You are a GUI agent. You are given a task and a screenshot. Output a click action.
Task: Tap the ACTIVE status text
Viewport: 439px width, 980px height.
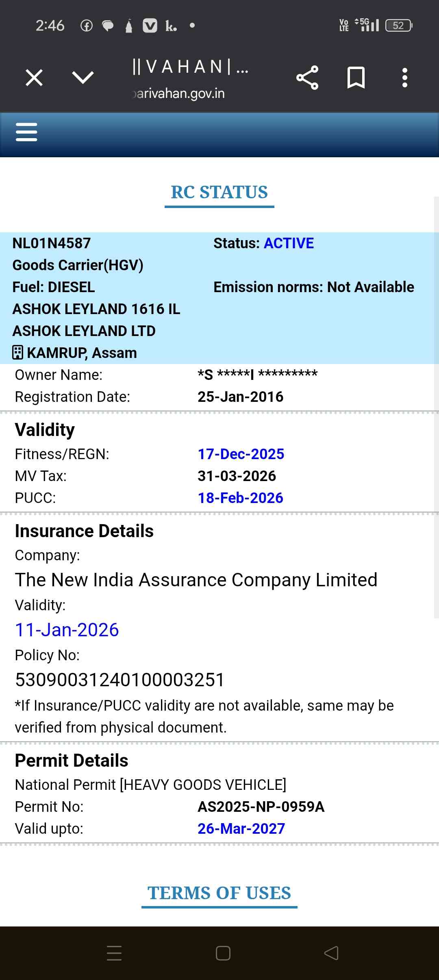[289, 243]
